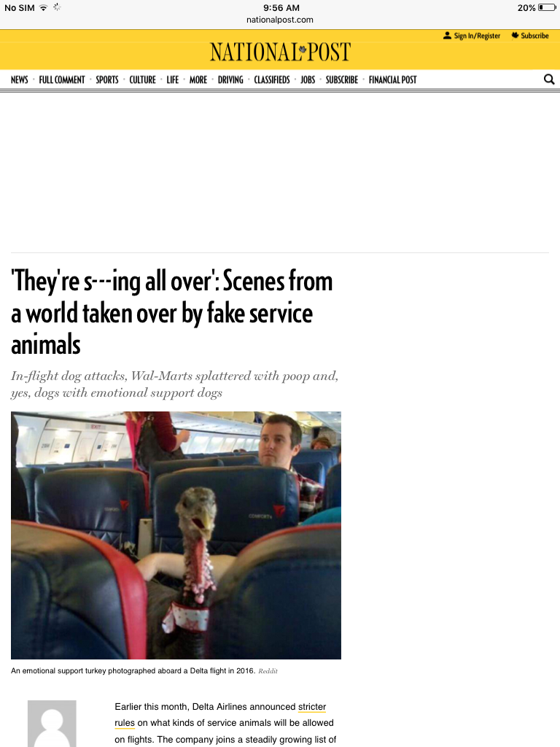
Task: Open the Driving section
Action: (230, 80)
